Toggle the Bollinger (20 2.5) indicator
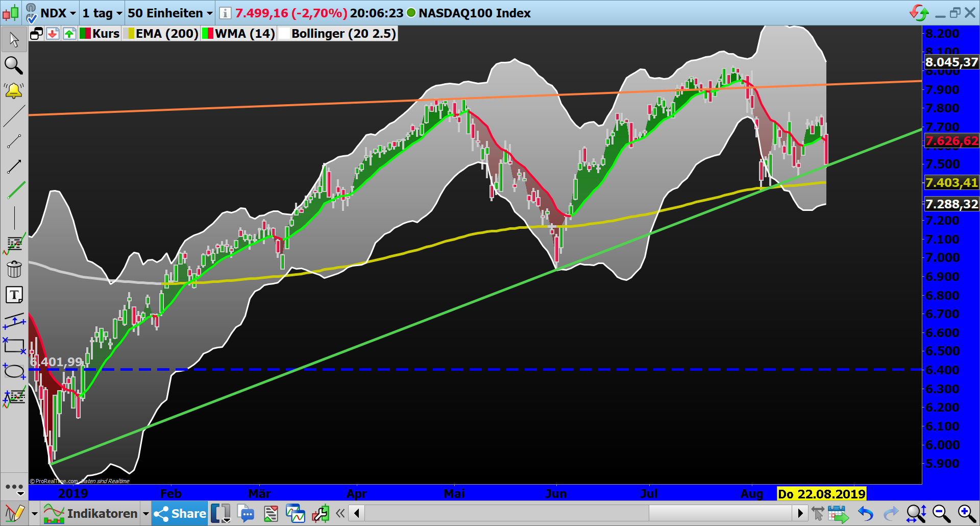The width and height of the screenshot is (980, 526). (x=337, y=34)
